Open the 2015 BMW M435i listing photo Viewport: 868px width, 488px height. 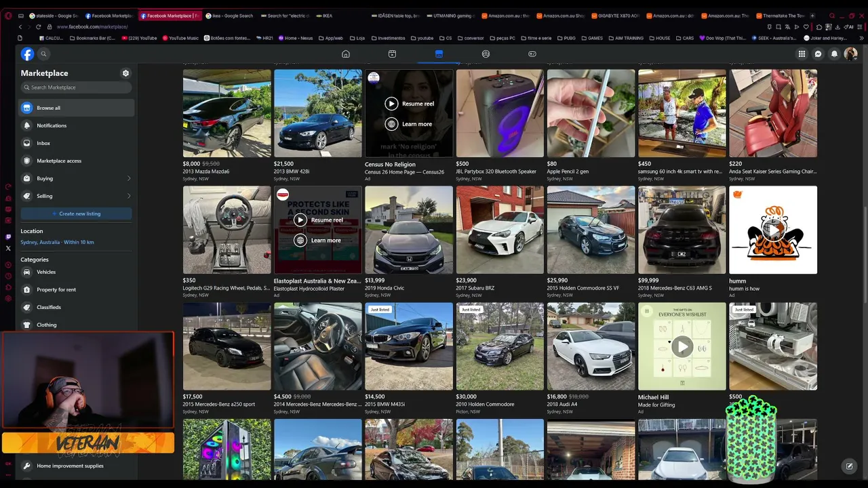point(409,346)
